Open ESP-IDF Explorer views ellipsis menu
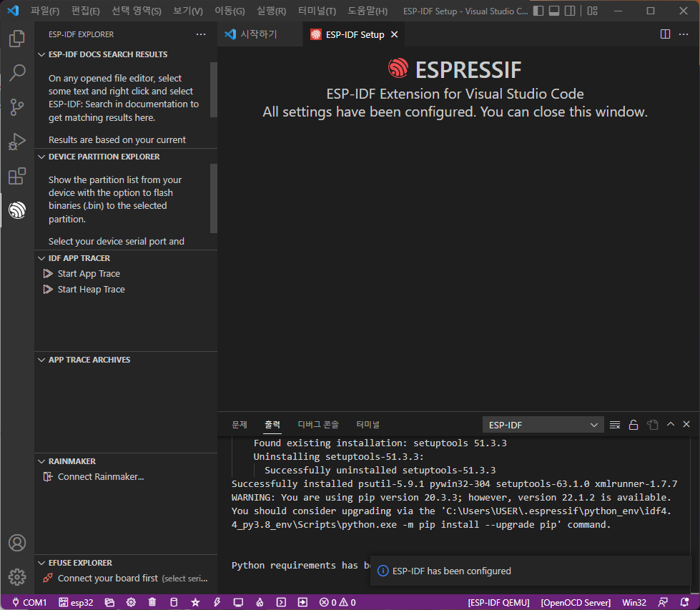Viewport: 700px width, 610px height. click(201, 34)
